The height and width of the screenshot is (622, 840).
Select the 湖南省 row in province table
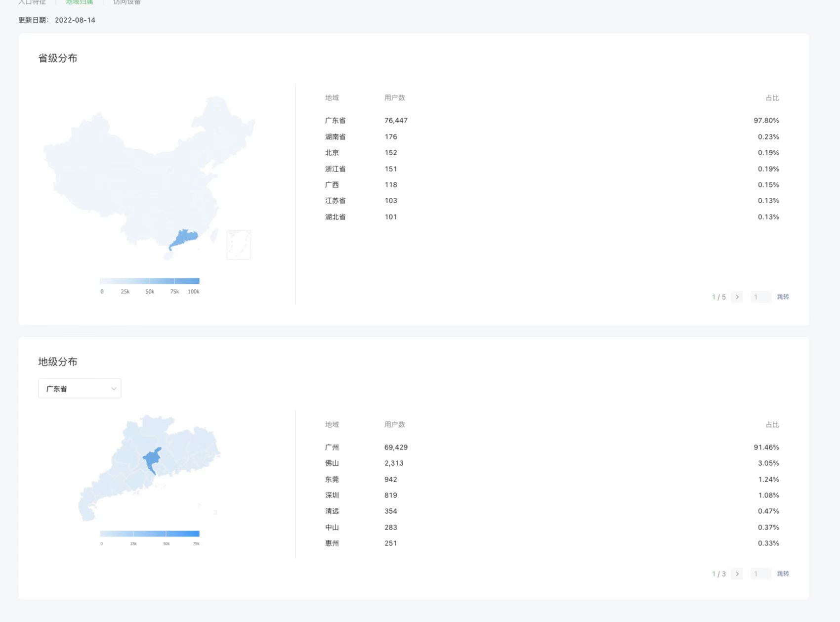click(x=336, y=137)
